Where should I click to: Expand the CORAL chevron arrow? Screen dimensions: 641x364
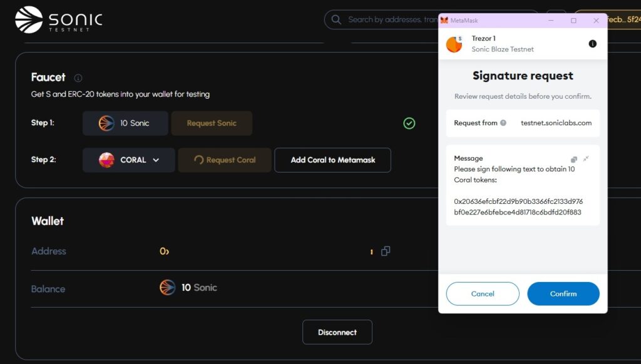tap(156, 160)
